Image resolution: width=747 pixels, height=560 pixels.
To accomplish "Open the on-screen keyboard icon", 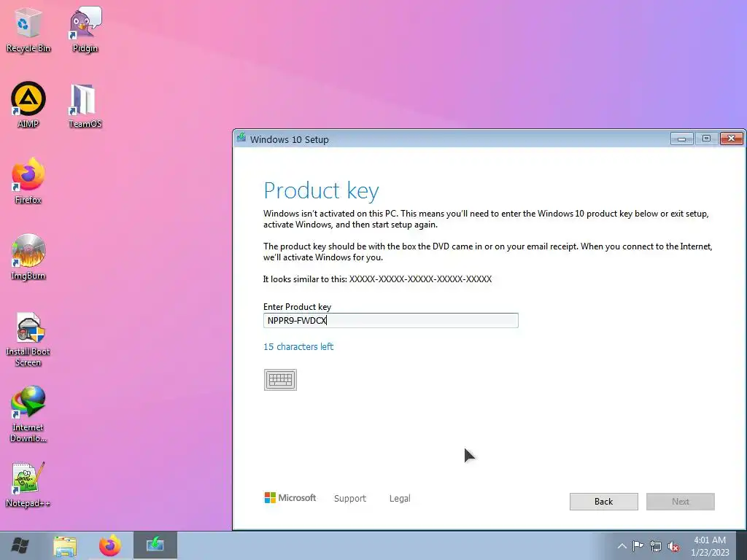I will pos(280,379).
